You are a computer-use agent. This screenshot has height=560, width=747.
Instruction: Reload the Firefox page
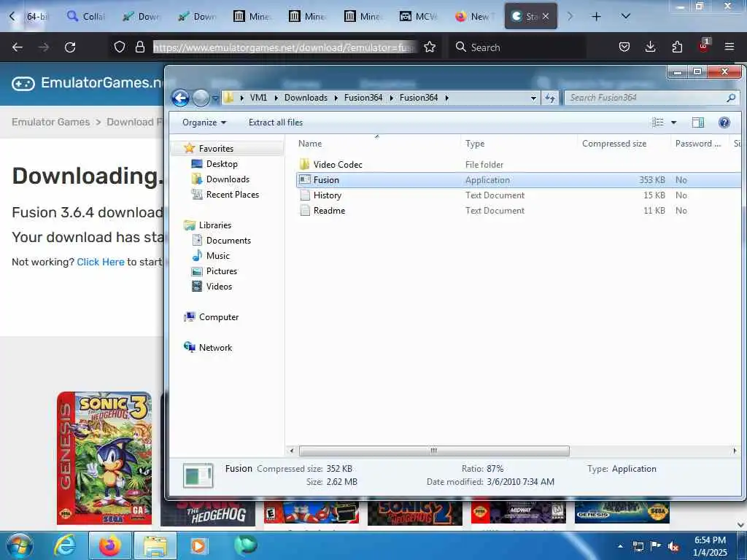tap(70, 47)
